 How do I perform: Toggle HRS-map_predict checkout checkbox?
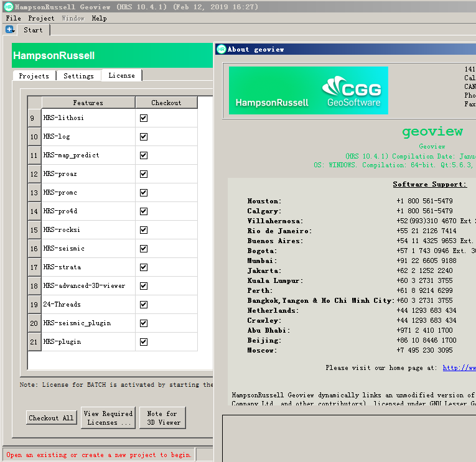click(x=144, y=155)
